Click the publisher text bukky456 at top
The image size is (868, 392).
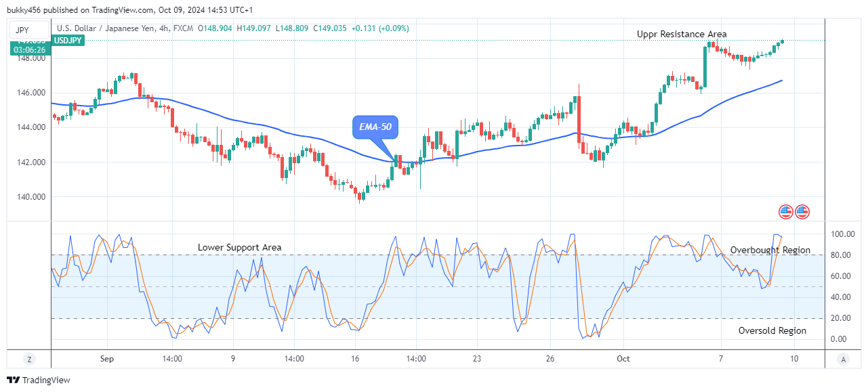pyautogui.click(x=25, y=9)
